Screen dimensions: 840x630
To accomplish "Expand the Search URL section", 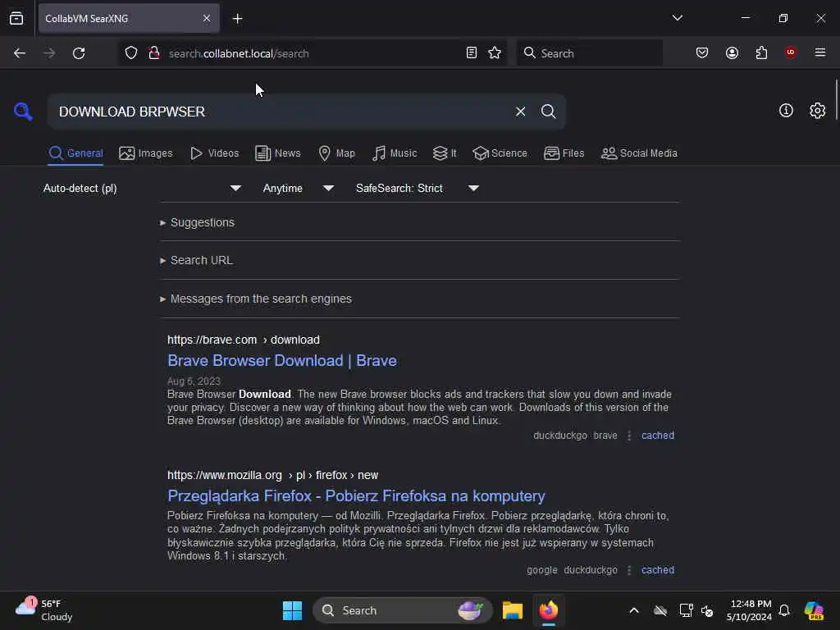I will click(x=197, y=260).
